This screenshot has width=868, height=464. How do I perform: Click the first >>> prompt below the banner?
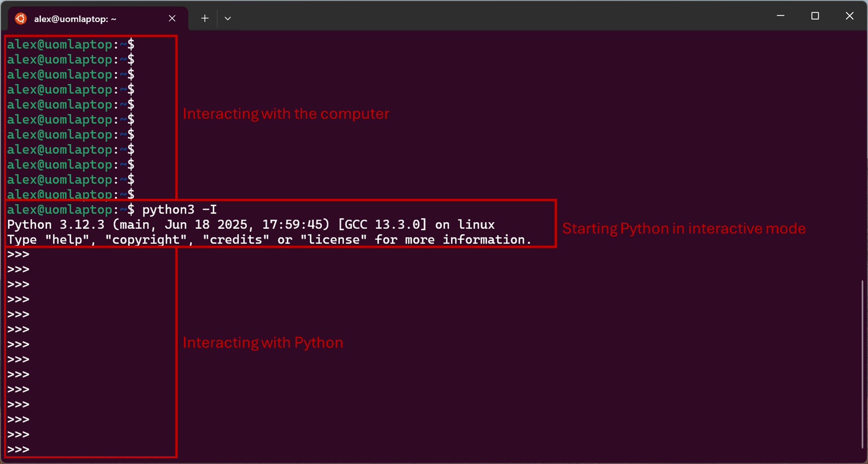(18, 254)
